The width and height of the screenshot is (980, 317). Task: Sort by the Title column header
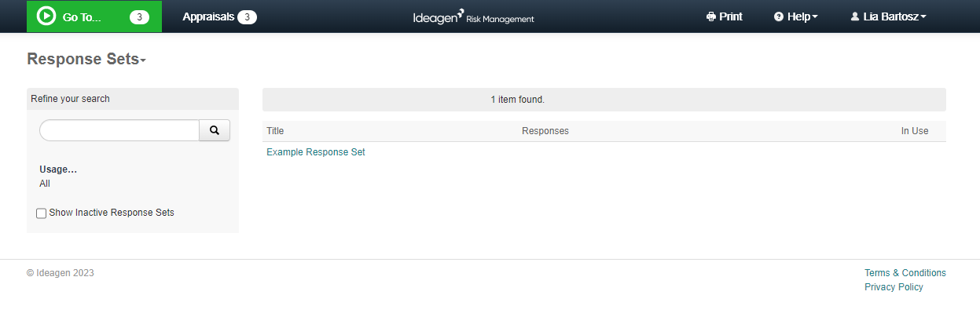click(x=275, y=131)
